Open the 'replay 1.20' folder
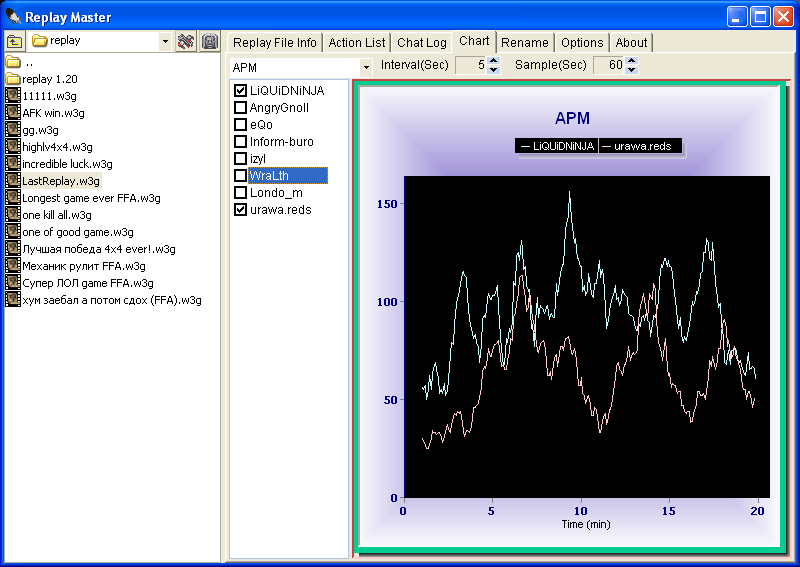Image resolution: width=800 pixels, height=567 pixels. pos(50,79)
